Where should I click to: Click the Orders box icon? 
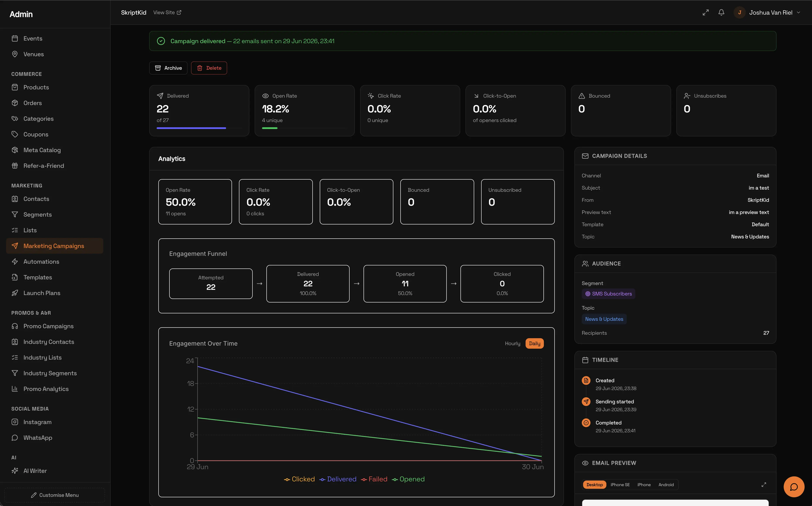(x=15, y=103)
